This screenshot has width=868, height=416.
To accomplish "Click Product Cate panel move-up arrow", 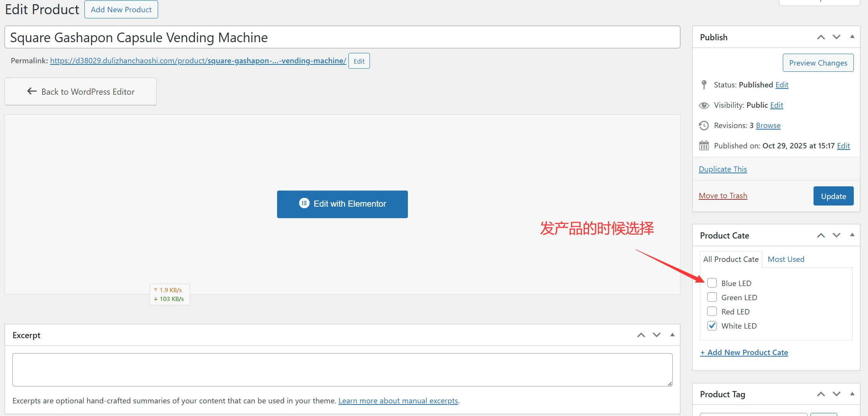I will pos(821,235).
